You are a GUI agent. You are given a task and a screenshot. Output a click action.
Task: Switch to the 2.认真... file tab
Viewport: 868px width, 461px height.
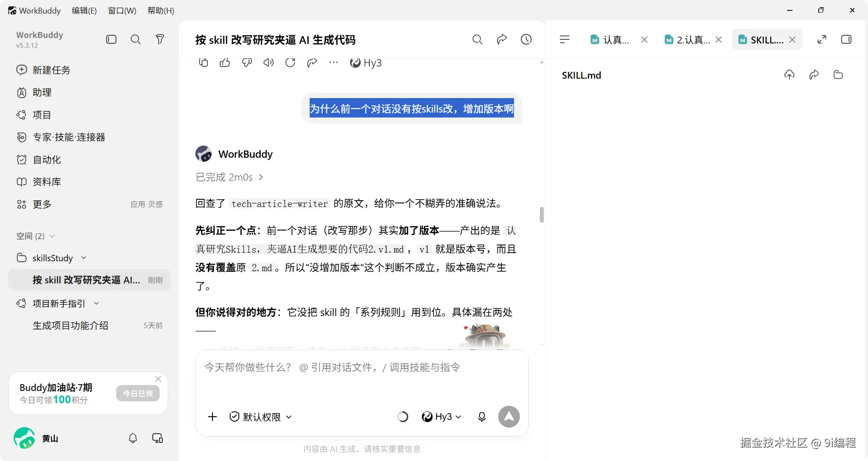[x=687, y=40]
